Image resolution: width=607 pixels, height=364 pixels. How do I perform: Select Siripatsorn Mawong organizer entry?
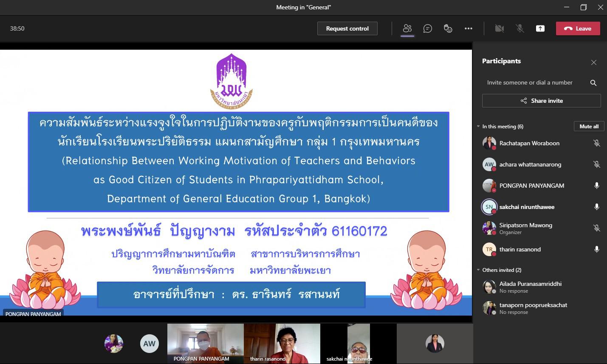point(526,228)
